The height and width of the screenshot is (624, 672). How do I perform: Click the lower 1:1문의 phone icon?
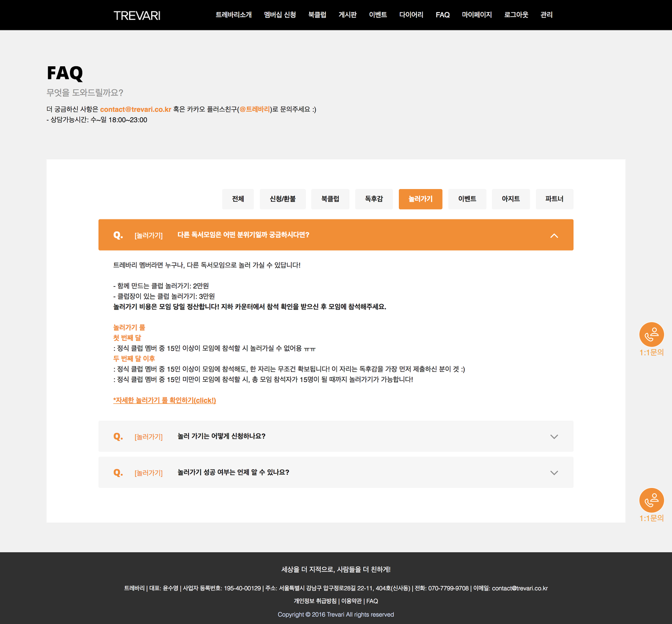[652, 501]
